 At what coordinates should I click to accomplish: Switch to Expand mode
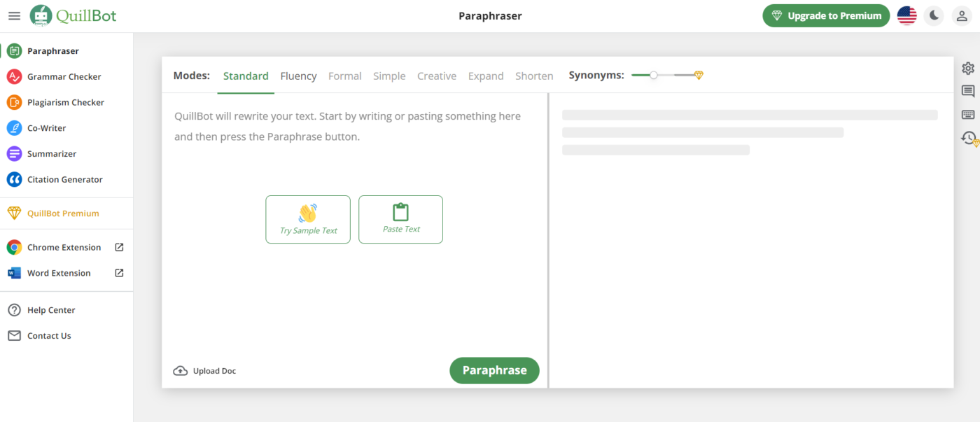click(x=486, y=76)
